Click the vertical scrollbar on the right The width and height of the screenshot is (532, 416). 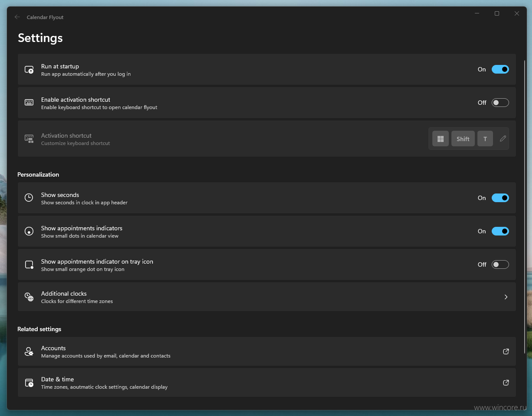pos(525,206)
